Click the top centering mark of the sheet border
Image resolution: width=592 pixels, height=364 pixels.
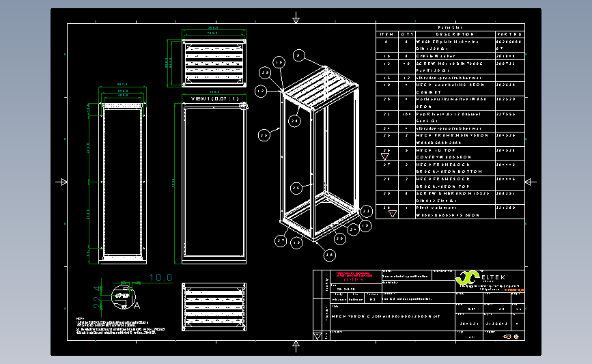point(296,18)
